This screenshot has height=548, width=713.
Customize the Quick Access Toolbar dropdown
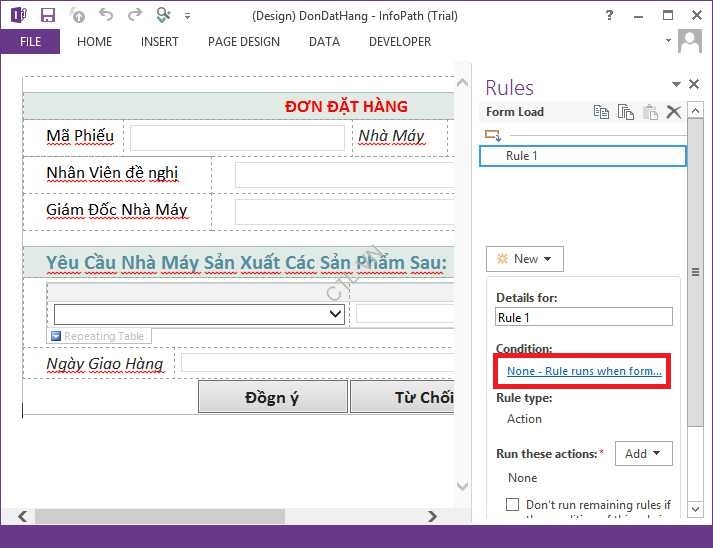187,16
